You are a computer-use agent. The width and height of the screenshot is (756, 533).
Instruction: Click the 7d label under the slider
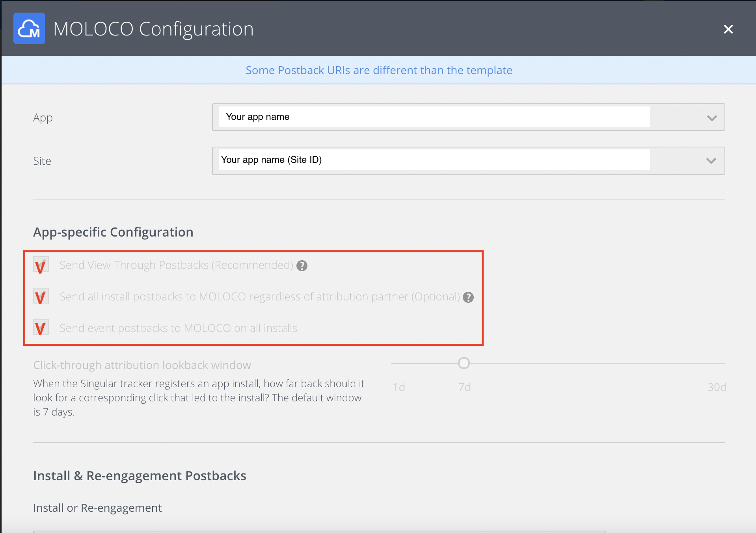pos(464,387)
